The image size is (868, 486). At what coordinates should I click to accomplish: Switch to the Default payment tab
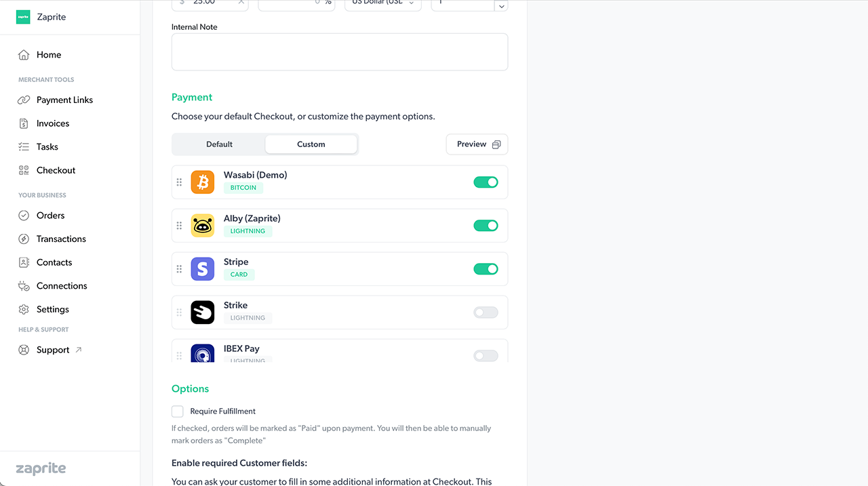pos(219,144)
